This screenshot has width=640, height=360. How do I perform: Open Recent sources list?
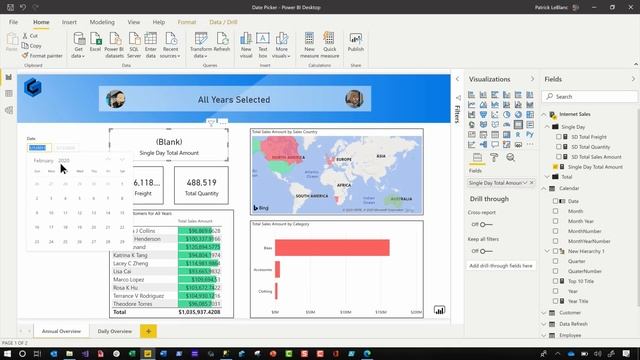click(170, 45)
